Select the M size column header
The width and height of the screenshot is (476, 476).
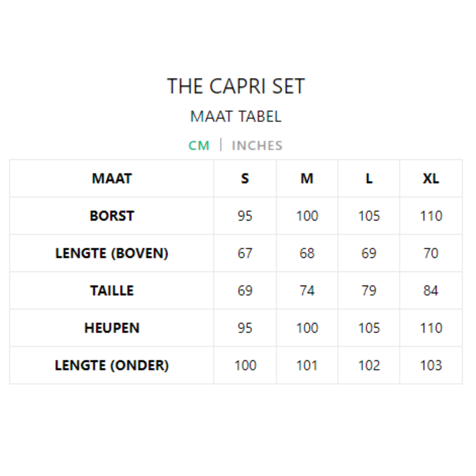tap(307, 178)
